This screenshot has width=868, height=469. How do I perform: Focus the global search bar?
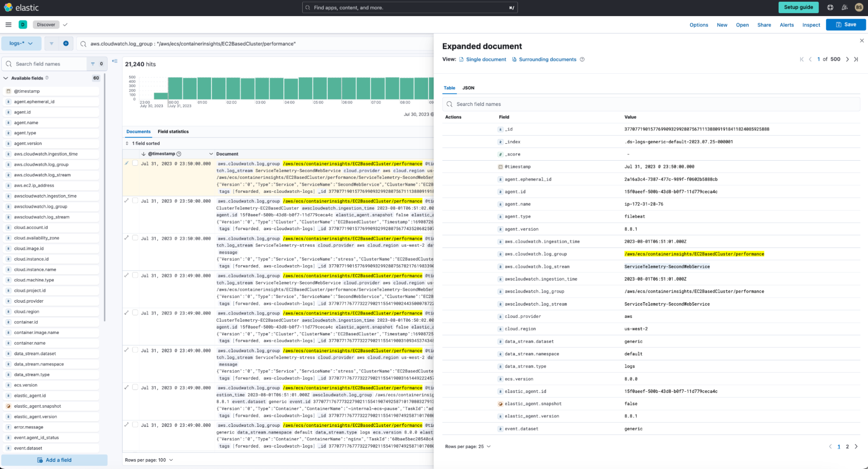pyautogui.click(x=409, y=7)
